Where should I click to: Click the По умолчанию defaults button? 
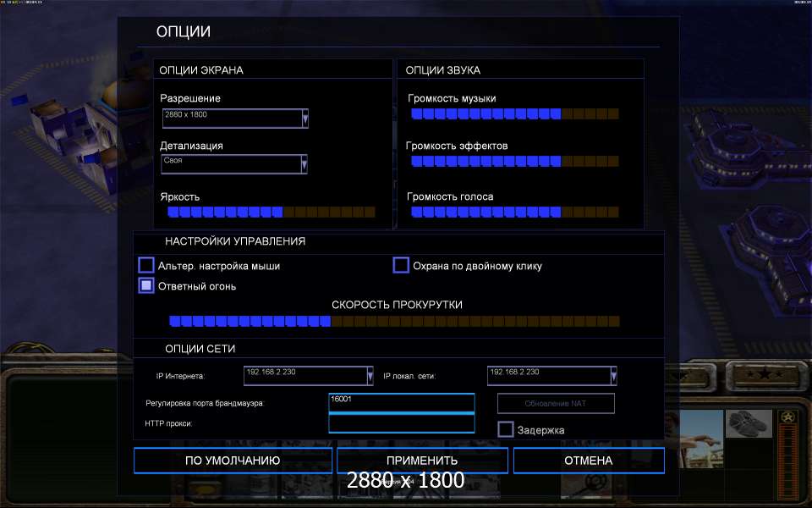click(233, 461)
